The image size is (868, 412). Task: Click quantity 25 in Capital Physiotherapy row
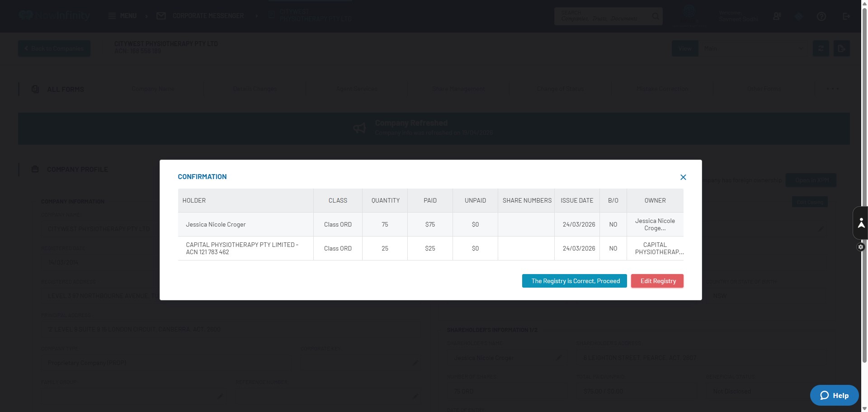pyautogui.click(x=385, y=248)
